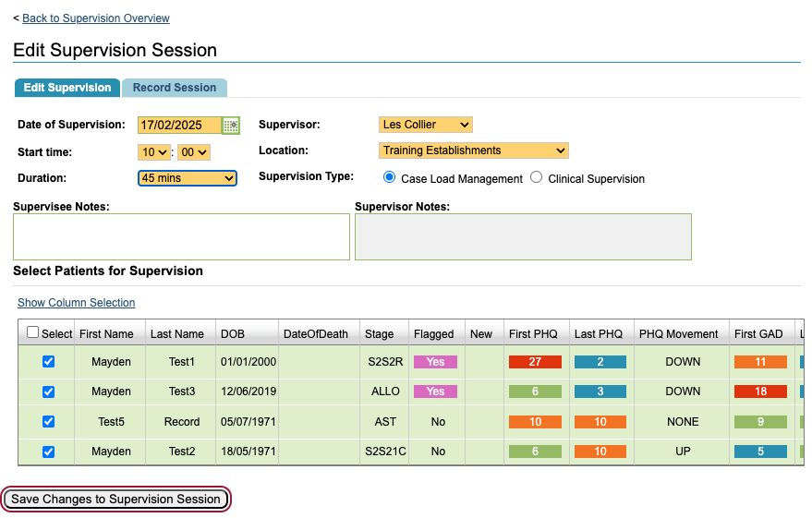Uncheck the Mayden Test1 patient row
Viewport: 812px width, 518px height.
pos(49,362)
